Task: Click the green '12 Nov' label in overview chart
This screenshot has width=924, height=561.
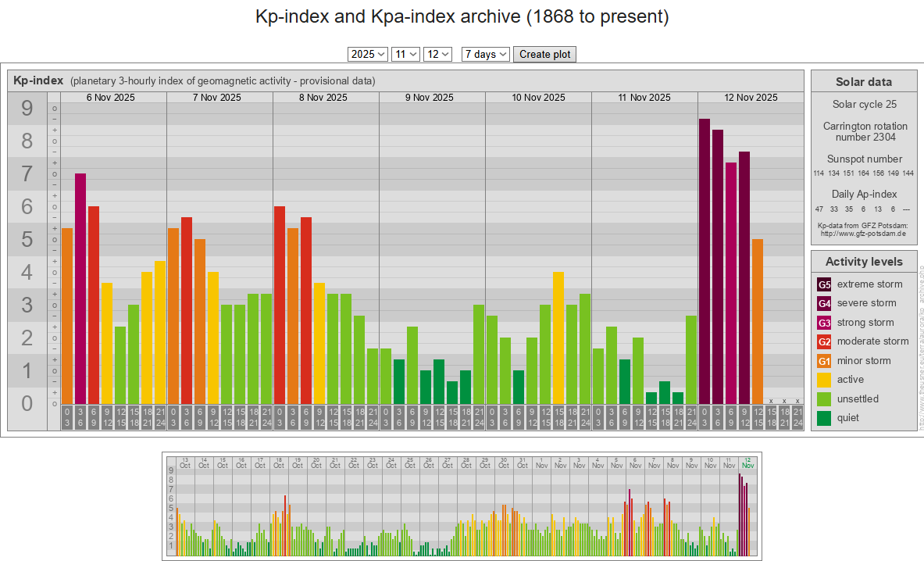Action: click(747, 463)
